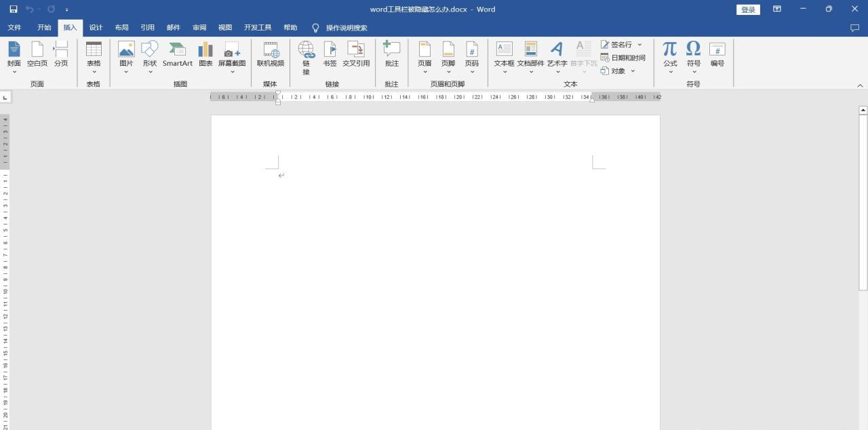Open the SmartArt graphic tool
This screenshot has height=430, width=868.
(177, 54)
